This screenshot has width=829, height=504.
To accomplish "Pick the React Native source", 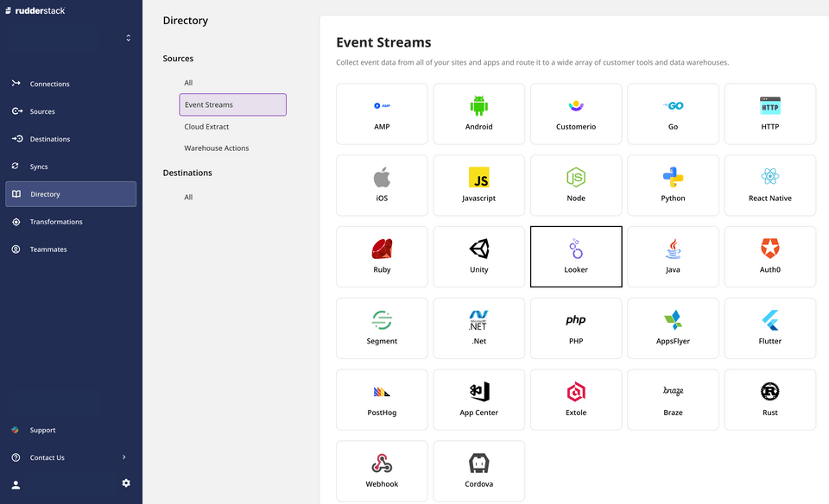I will click(x=769, y=185).
